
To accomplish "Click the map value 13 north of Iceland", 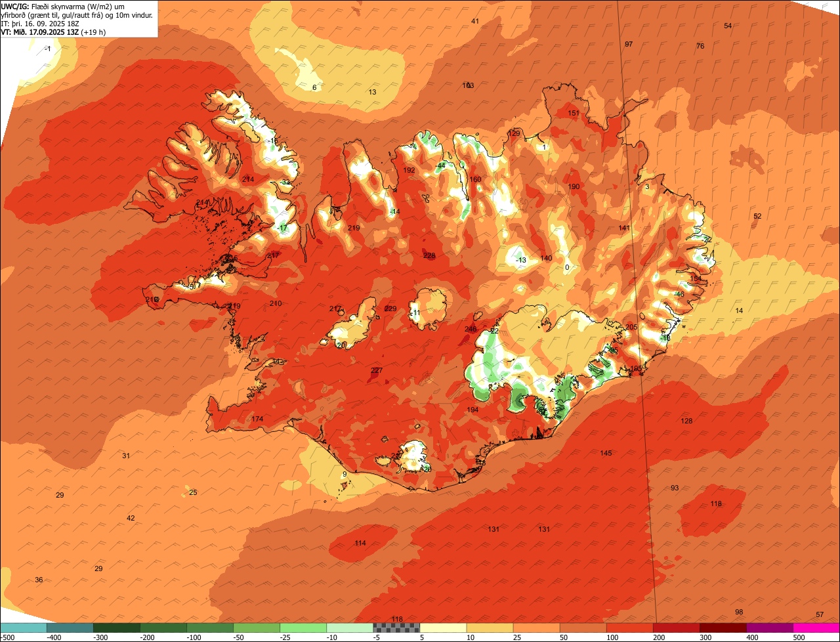I will (x=372, y=93).
